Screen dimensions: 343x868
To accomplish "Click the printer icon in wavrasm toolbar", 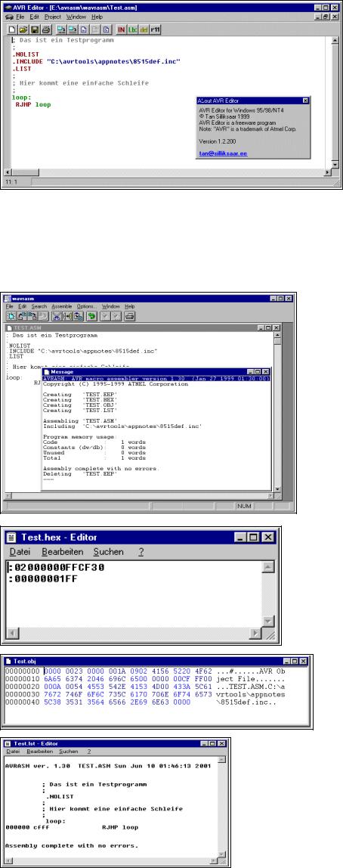I will [129, 316].
